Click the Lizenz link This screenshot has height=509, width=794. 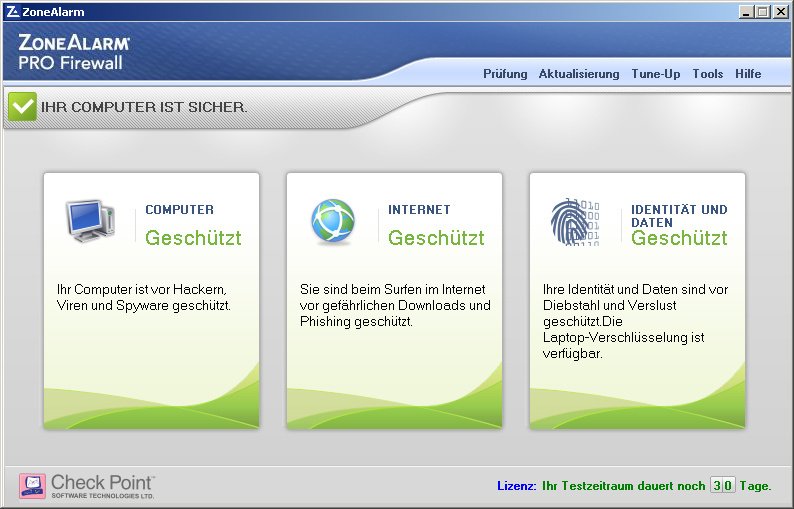click(x=517, y=486)
